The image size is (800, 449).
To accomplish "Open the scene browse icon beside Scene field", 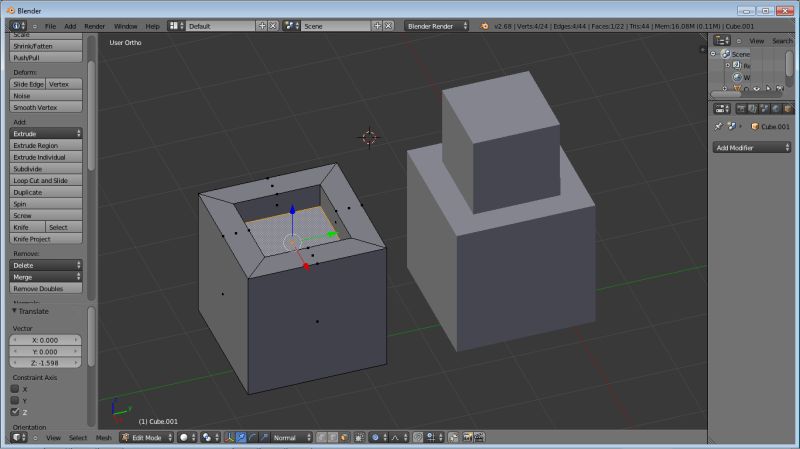I will click(289, 26).
